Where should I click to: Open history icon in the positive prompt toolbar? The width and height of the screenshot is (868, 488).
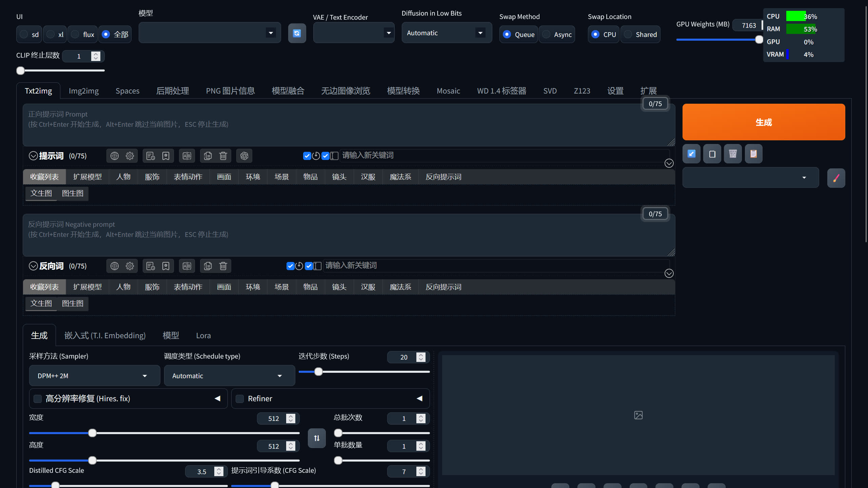pyautogui.click(x=151, y=156)
